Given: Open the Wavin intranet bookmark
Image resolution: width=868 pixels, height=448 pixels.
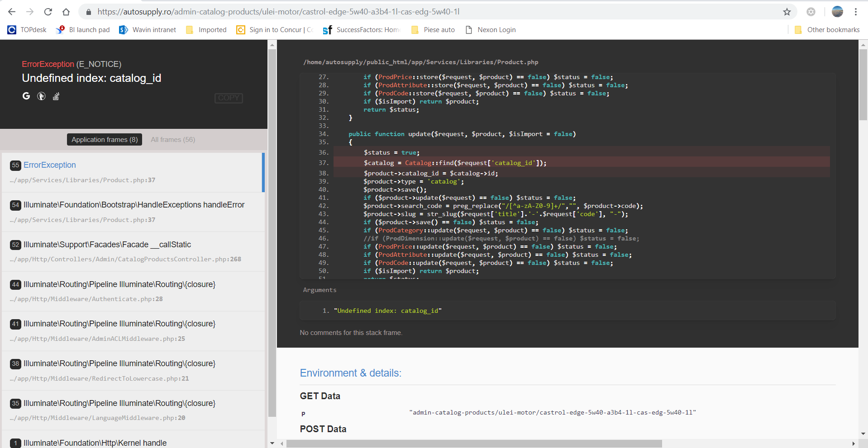Looking at the screenshot, I should [x=148, y=30].
